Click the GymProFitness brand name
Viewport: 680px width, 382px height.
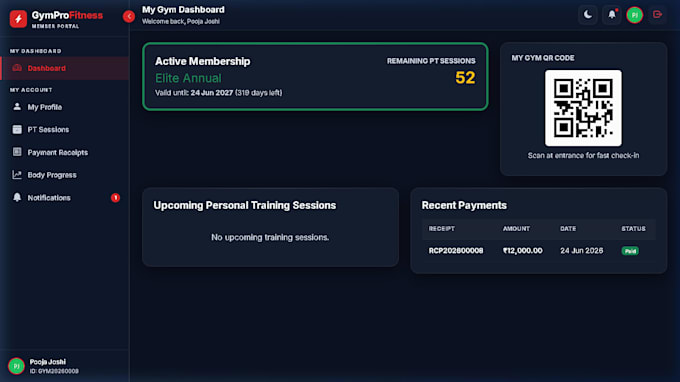67,15
